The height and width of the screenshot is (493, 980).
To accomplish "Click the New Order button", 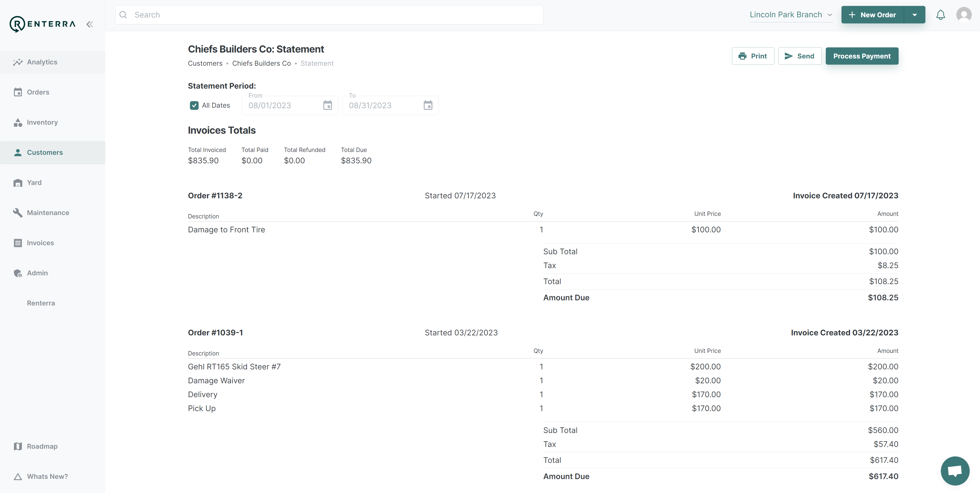I will pyautogui.click(x=872, y=15).
